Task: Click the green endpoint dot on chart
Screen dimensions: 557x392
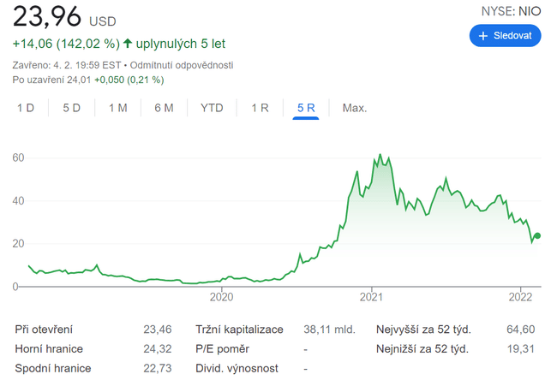Action: (537, 236)
